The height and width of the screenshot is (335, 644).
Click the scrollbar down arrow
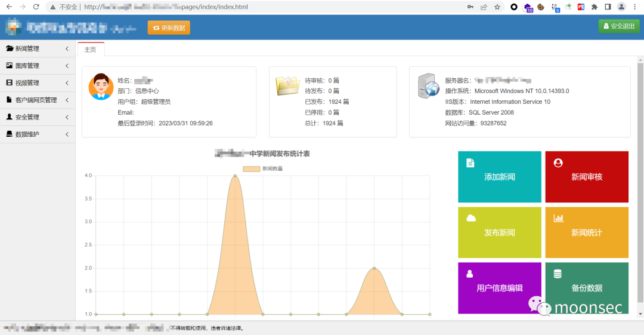pyautogui.click(x=640, y=315)
